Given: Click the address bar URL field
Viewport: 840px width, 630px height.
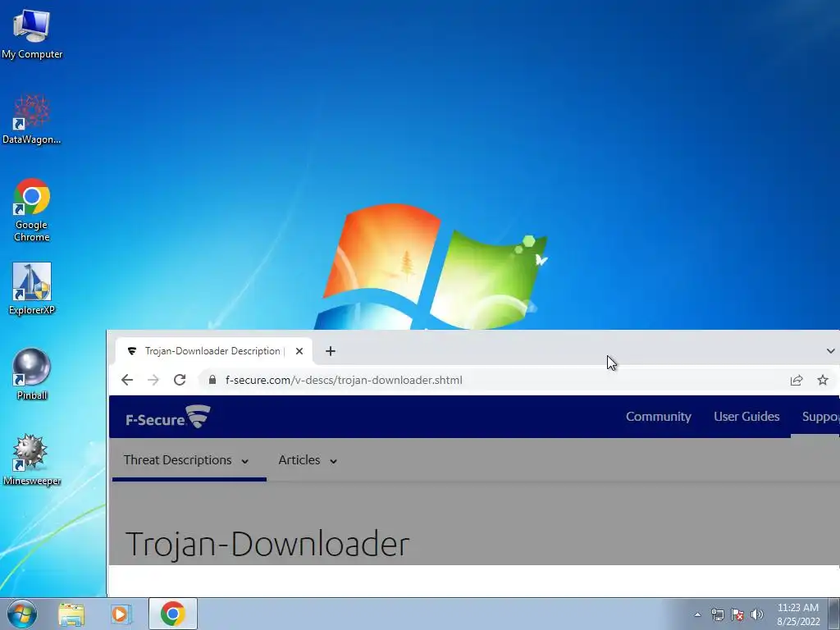Looking at the screenshot, I should point(493,380).
